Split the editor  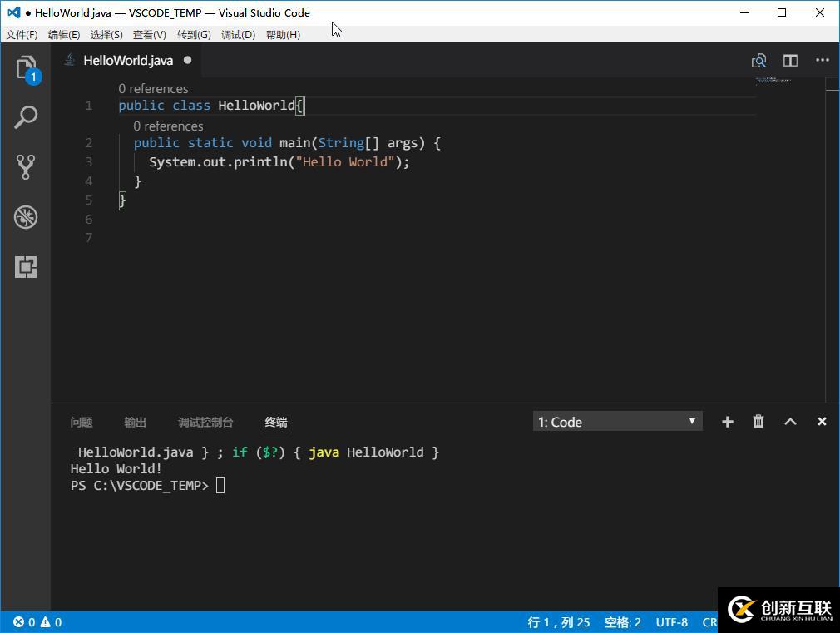tap(790, 61)
